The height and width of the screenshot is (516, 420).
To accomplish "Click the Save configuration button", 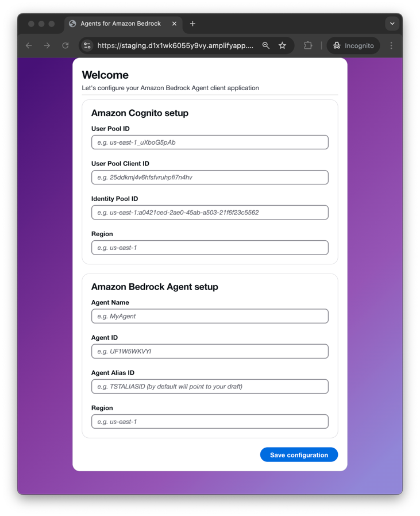I will point(299,455).
